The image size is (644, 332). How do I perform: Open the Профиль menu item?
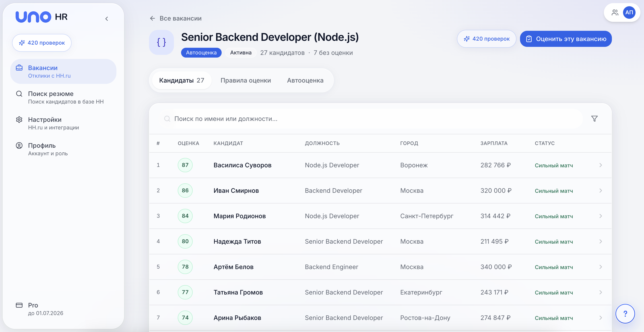pos(63,149)
